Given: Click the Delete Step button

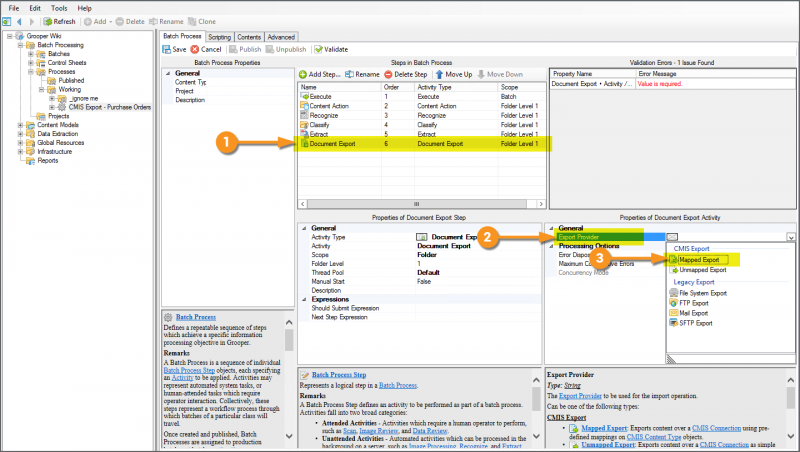Looking at the screenshot, I should (x=406, y=74).
